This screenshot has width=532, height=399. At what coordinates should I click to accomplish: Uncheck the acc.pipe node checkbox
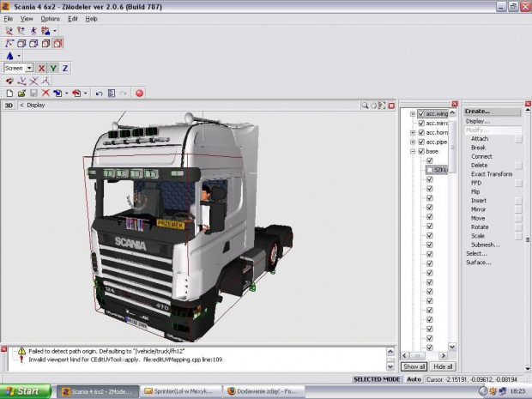(x=421, y=142)
